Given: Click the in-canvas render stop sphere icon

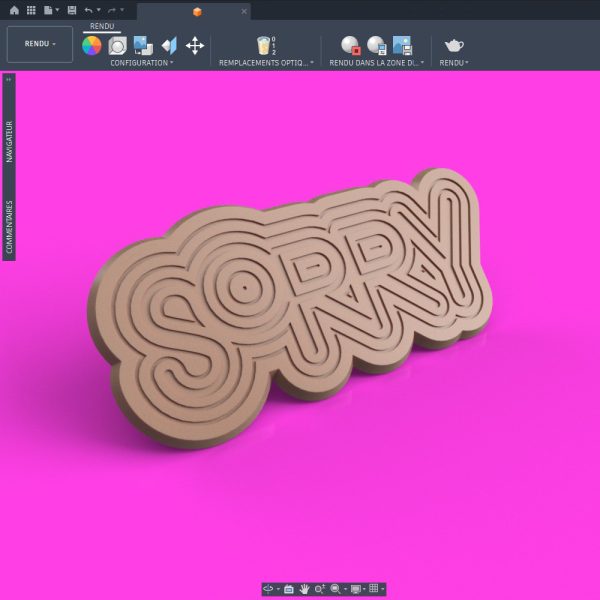Looking at the screenshot, I should (x=351, y=46).
